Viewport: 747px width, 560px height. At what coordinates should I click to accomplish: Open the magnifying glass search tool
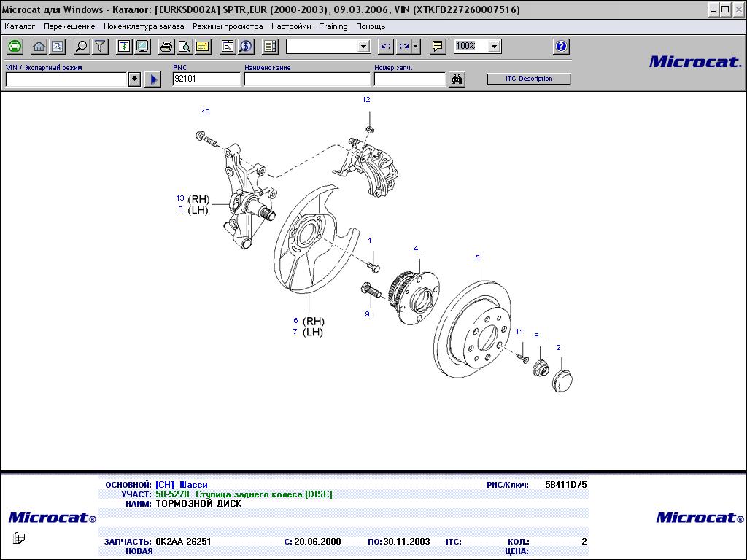(x=82, y=47)
